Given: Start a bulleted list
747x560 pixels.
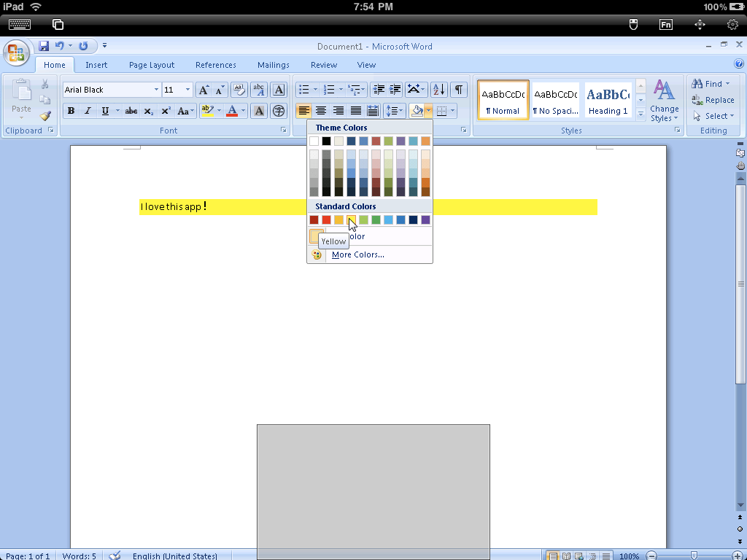Looking at the screenshot, I should coord(304,90).
